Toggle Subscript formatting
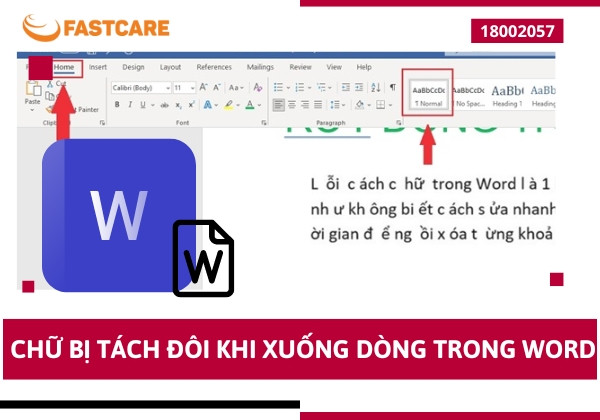Screen dimensions: 600x420 pyautogui.click(x=178, y=105)
